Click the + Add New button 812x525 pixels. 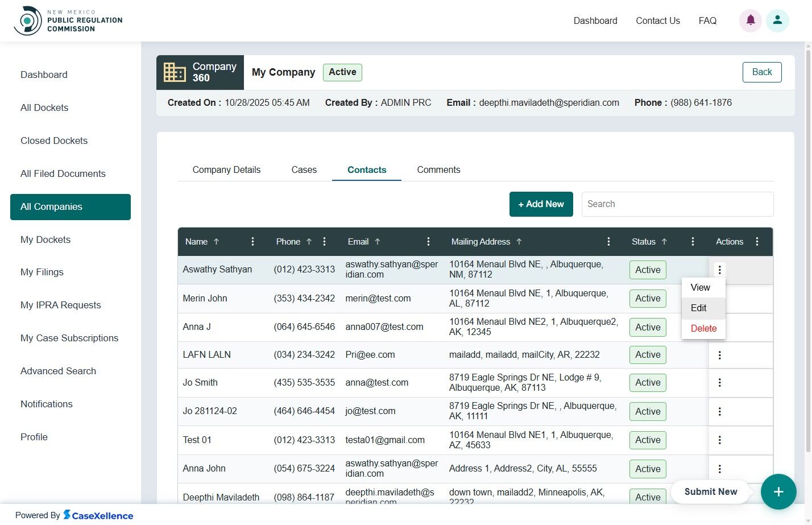point(541,204)
